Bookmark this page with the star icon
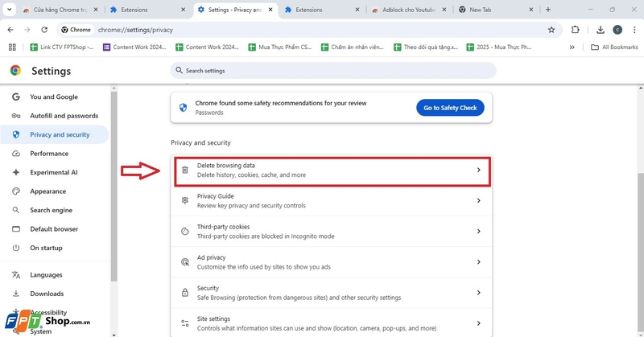Viewport: 644px width, 337px height. [551, 30]
